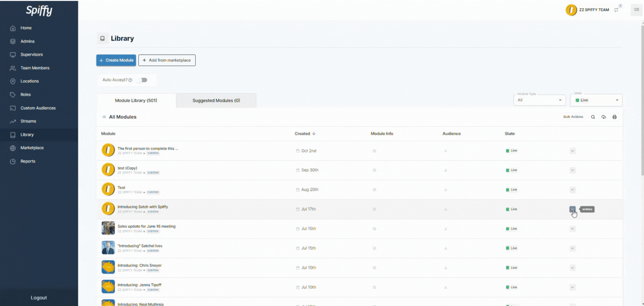Expand actions for Introducing Satch with Spiffy

pos(572,209)
